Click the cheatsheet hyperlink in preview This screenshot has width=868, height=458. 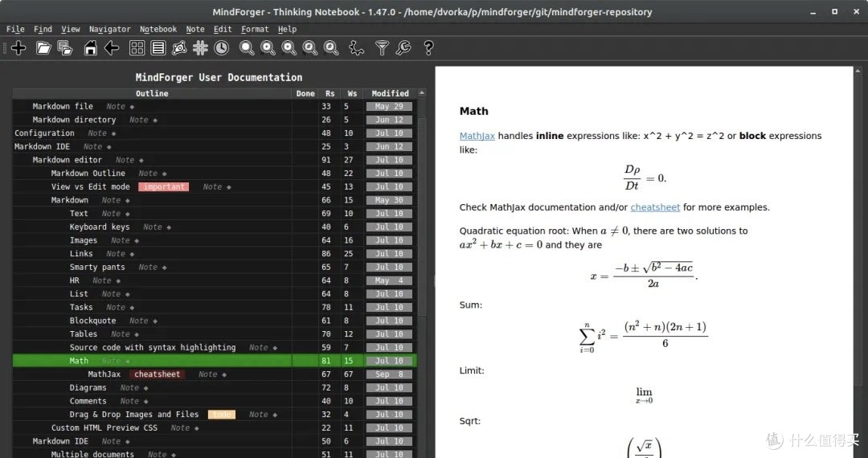pyautogui.click(x=655, y=207)
